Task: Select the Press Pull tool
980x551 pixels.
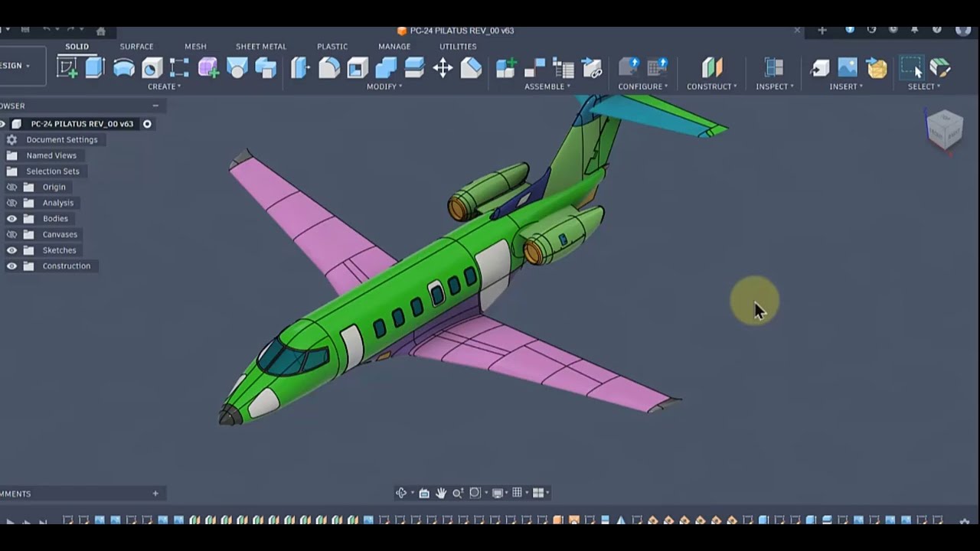Action: pos(300,68)
